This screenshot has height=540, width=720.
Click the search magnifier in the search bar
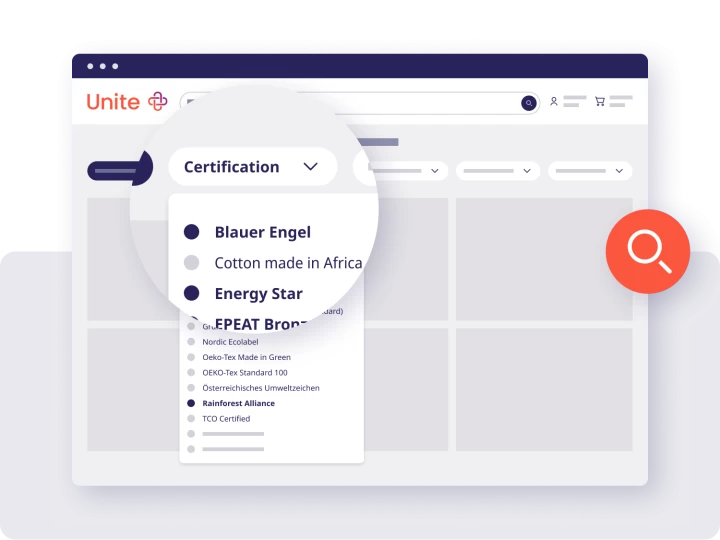pyautogui.click(x=528, y=103)
